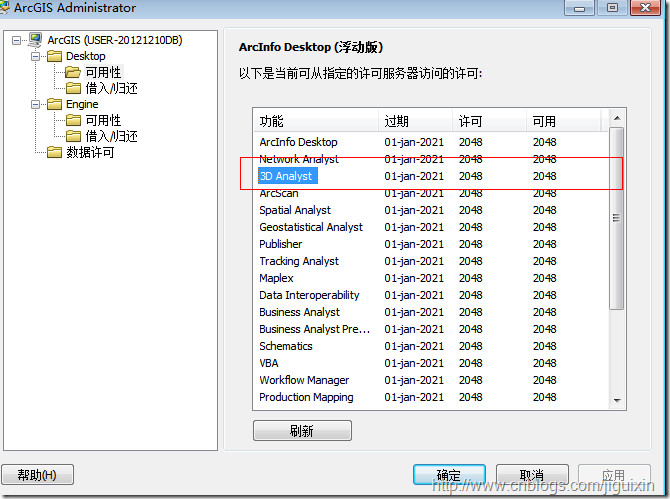The height and width of the screenshot is (499, 670).
Task: Select 可用性 label under Desktop
Action: (x=103, y=72)
